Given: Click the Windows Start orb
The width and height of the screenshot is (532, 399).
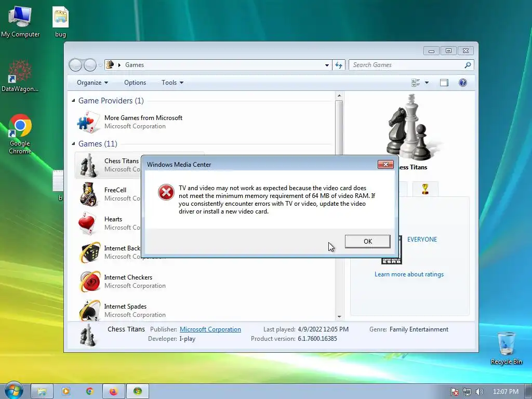Looking at the screenshot, I should point(14,391).
